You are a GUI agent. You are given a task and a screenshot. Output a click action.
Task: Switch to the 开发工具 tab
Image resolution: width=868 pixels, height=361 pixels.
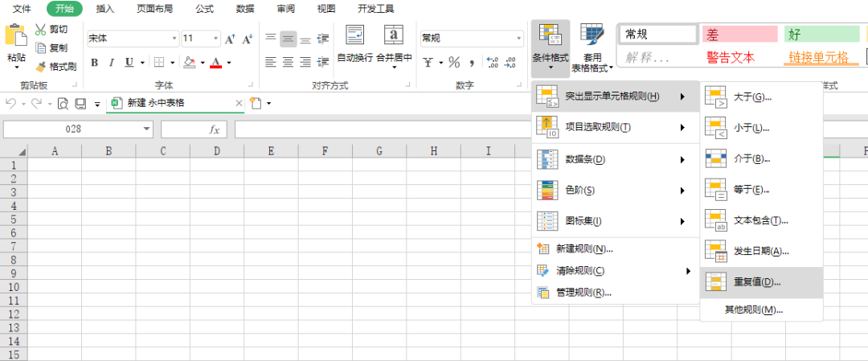376,9
